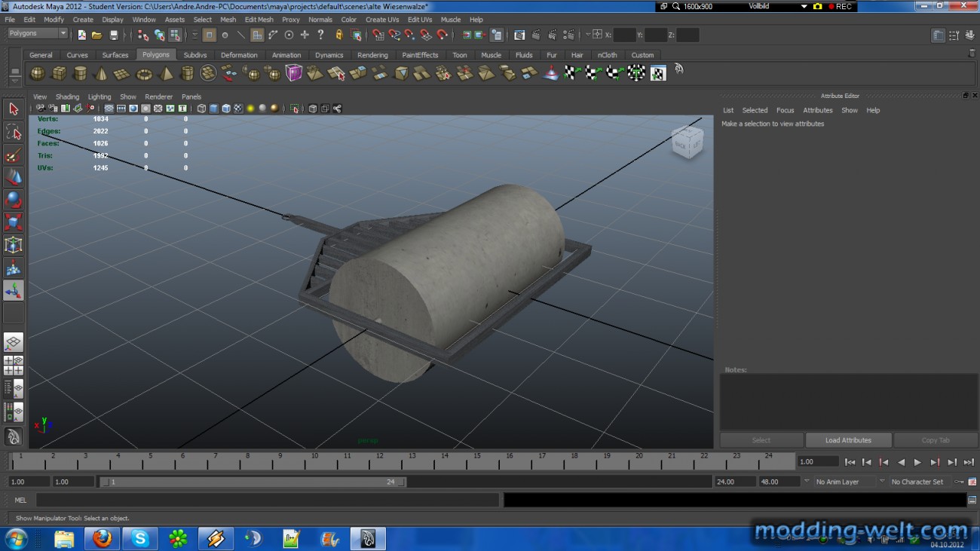The height and width of the screenshot is (551, 980).
Task: Click the Copy Tab button
Action: click(x=936, y=440)
